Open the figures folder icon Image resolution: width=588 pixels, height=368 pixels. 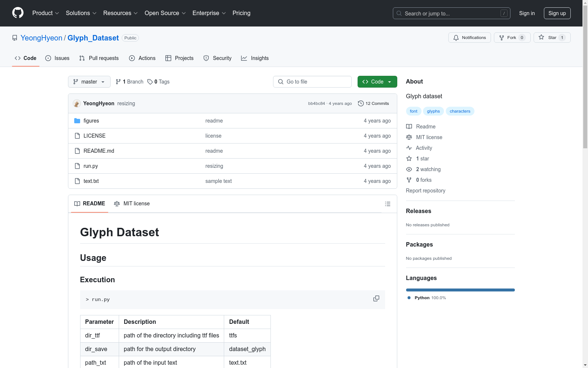pos(77,121)
